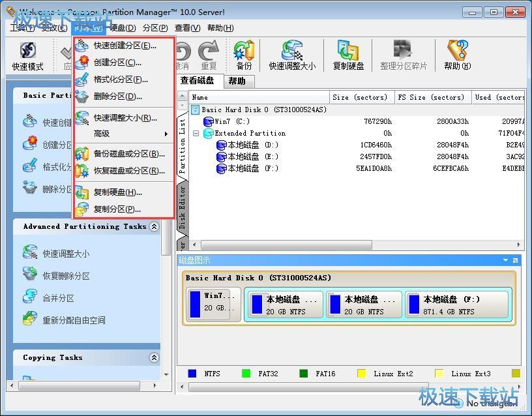The width and height of the screenshot is (532, 416).
Task: Collapse the Copying Tasks panel
Action: tap(155, 357)
